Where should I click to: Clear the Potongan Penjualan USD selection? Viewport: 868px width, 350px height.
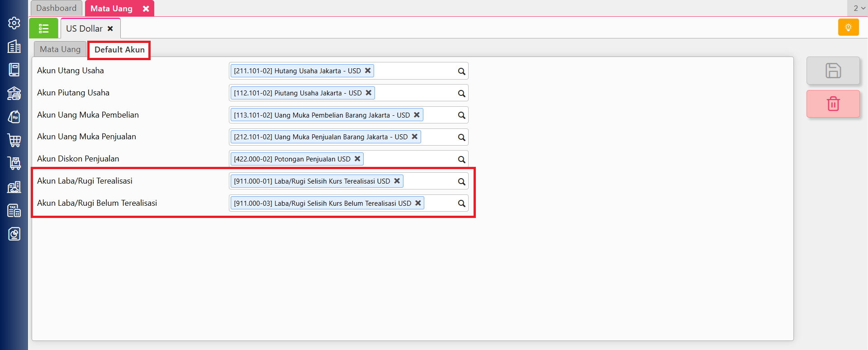point(357,159)
